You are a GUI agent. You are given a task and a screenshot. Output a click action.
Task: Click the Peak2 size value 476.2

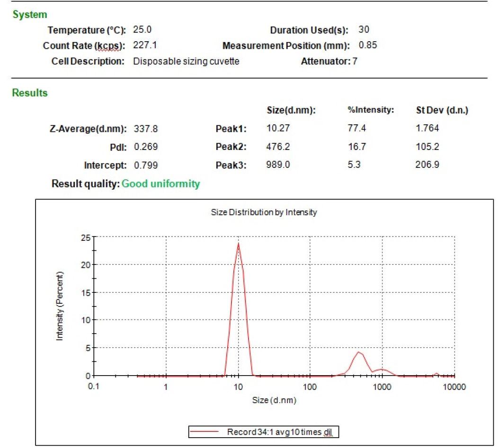pos(277,147)
